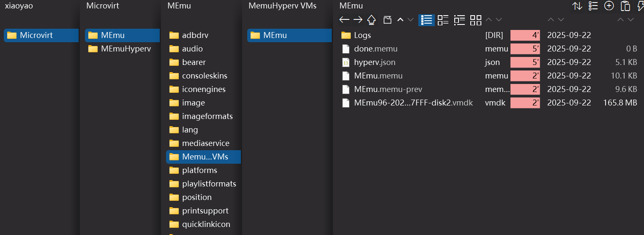The image size is (644, 235).
Task: Select the large icons grid view
Action: coord(476,20)
